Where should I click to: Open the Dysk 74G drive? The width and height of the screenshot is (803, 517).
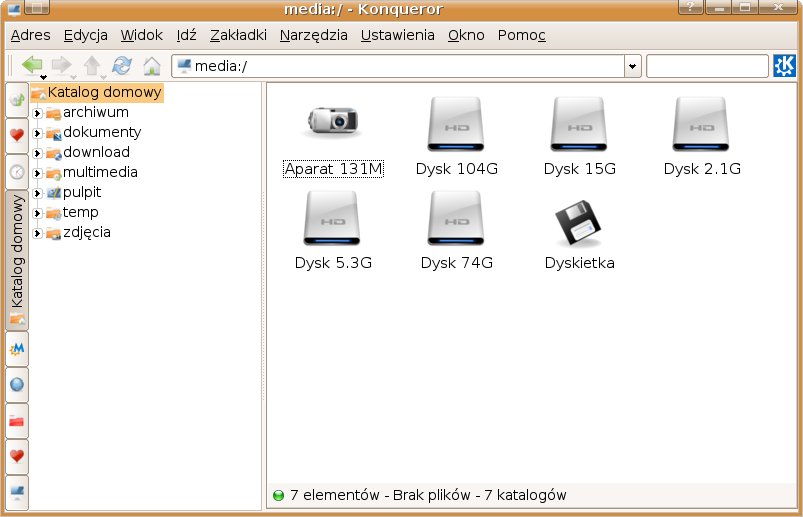click(456, 231)
